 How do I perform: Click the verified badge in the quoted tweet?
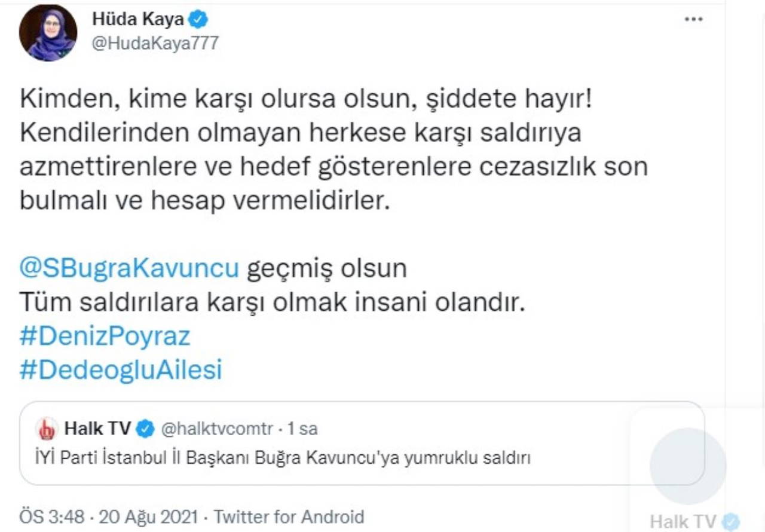tap(146, 429)
